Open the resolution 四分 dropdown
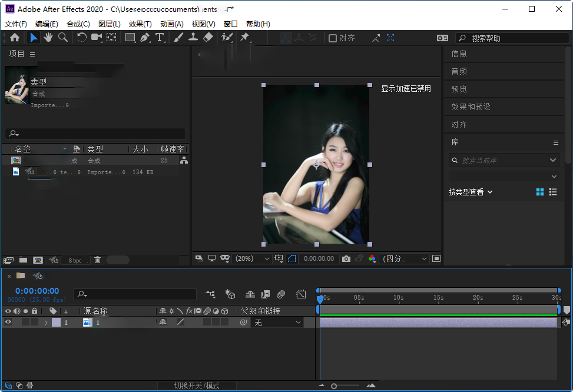 405,258
